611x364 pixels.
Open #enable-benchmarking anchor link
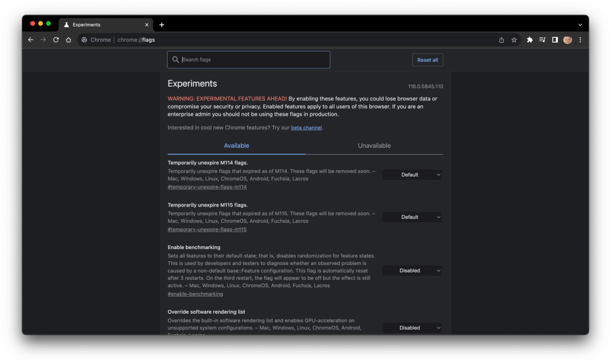tap(195, 294)
